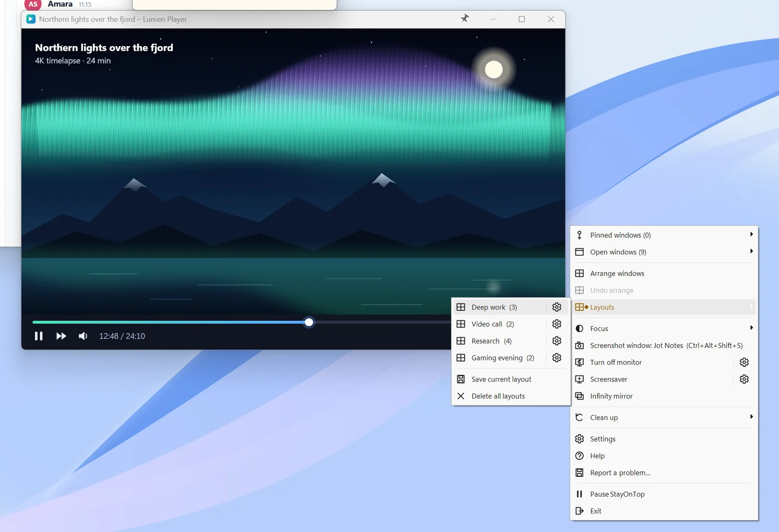Click the Focus half-circle icon
The image size is (779, 532).
[x=580, y=328]
